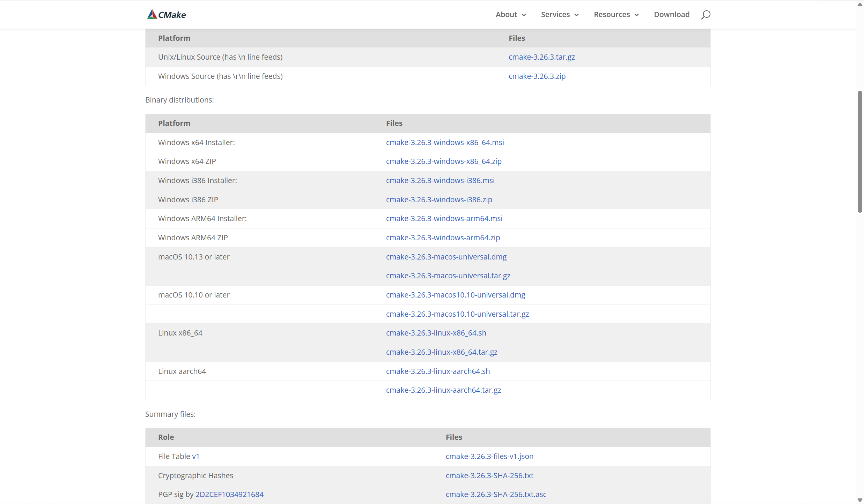Download the Windows x86_64 MSI installer

click(x=445, y=142)
